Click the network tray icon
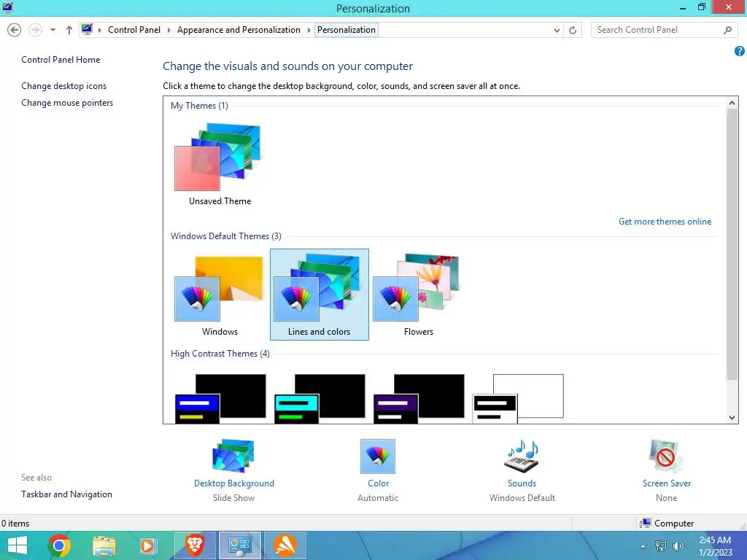Viewport: 747px width, 560px height. point(661,546)
